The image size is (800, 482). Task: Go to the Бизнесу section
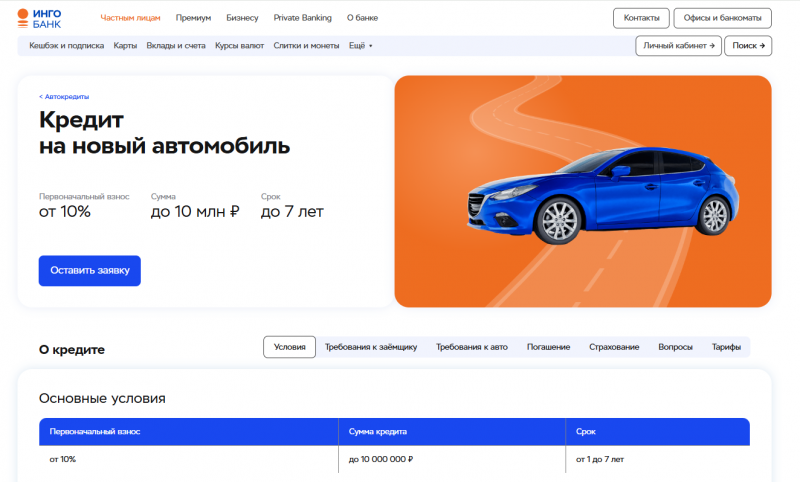[242, 18]
